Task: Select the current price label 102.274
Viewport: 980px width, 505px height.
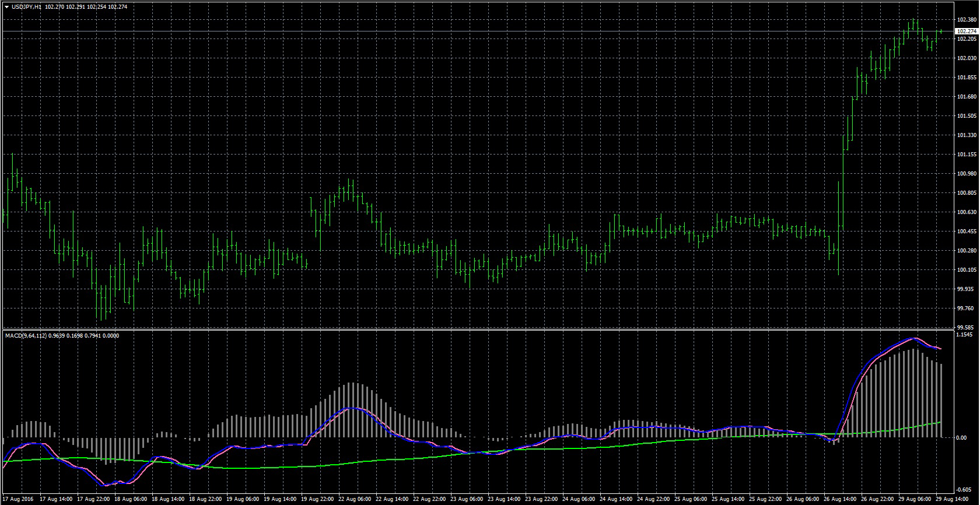Action: (967, 31)
